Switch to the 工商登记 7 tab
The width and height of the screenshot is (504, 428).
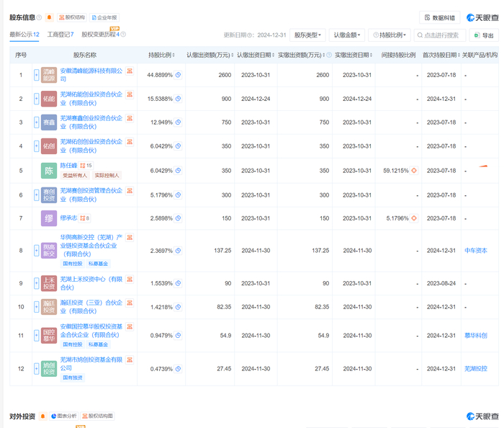[x=60, y=35]
